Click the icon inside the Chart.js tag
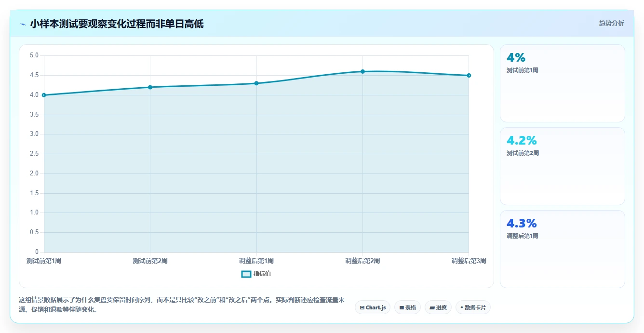 click(362, 307)
